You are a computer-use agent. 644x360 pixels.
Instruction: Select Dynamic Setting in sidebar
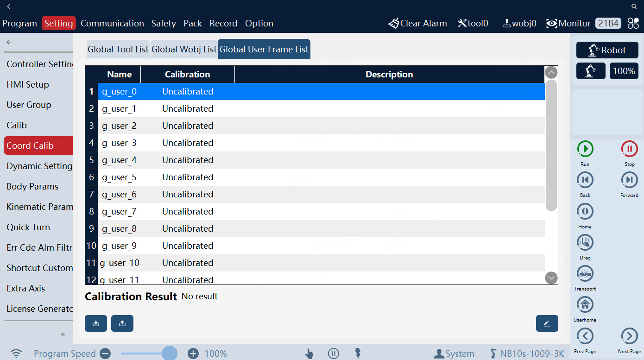click(x=39, y=166)
